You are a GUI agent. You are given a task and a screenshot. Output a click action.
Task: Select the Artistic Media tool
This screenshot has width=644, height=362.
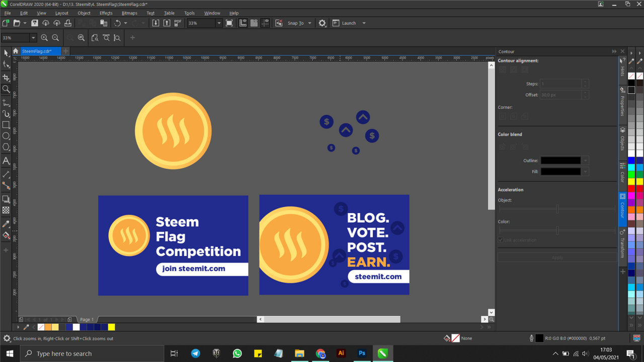pos(6,114)
